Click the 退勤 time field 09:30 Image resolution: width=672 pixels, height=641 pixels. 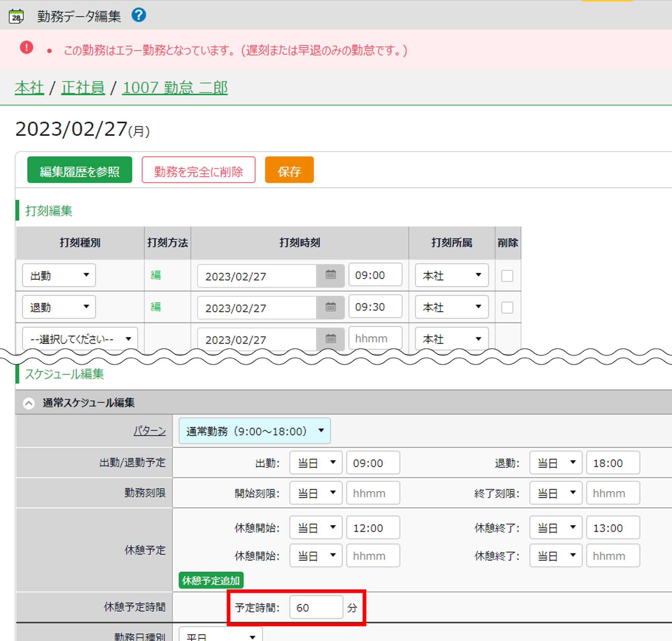(375, 306)
